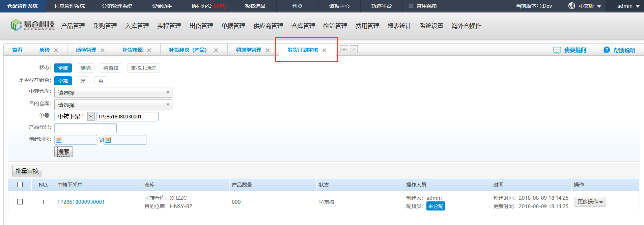
Task: Click the start date calendar icon
Action: pos(59,140)
